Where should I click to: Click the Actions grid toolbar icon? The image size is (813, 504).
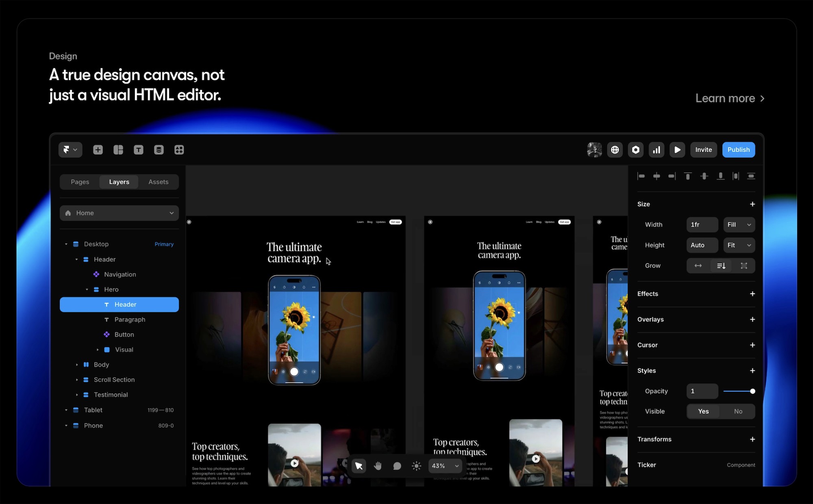[179, 150]
